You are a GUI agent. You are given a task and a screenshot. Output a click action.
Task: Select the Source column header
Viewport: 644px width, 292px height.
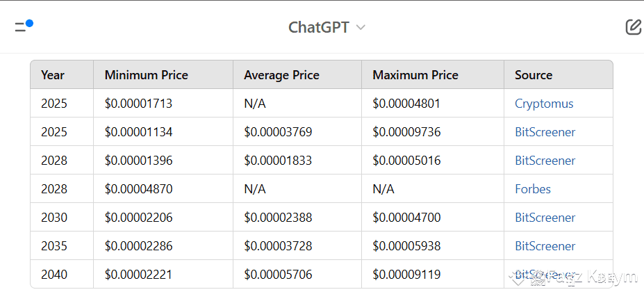[534, 75]
